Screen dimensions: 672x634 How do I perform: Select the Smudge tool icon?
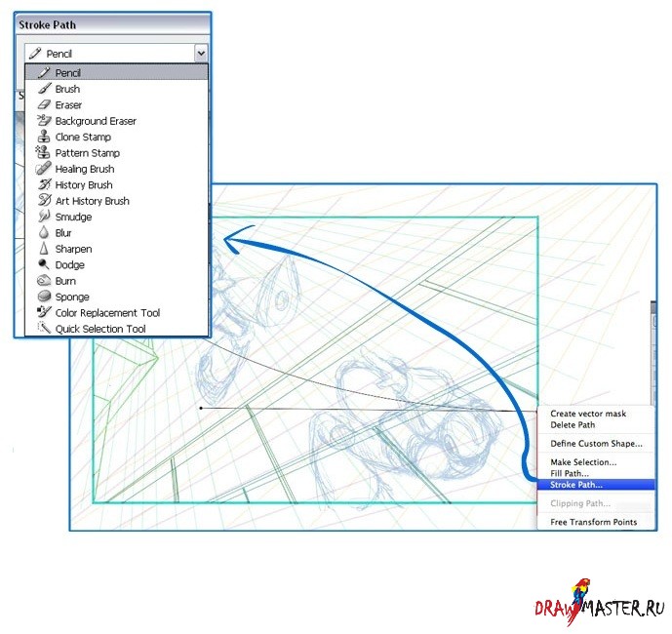pyautogui.click(x=43, y=217)
